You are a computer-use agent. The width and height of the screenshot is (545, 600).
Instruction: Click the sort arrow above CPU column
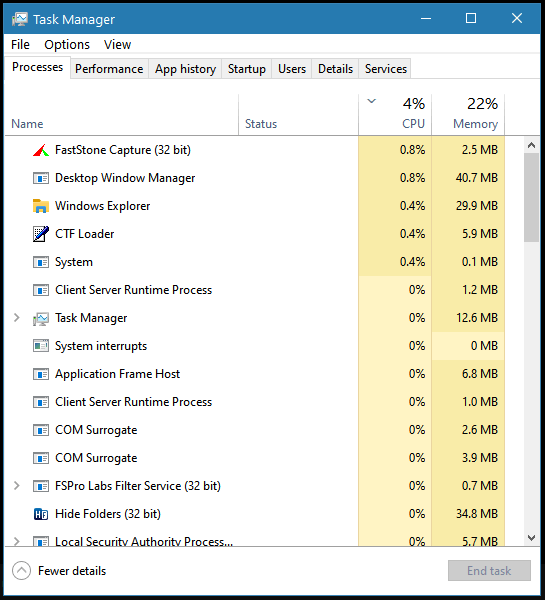pos(371,101)
